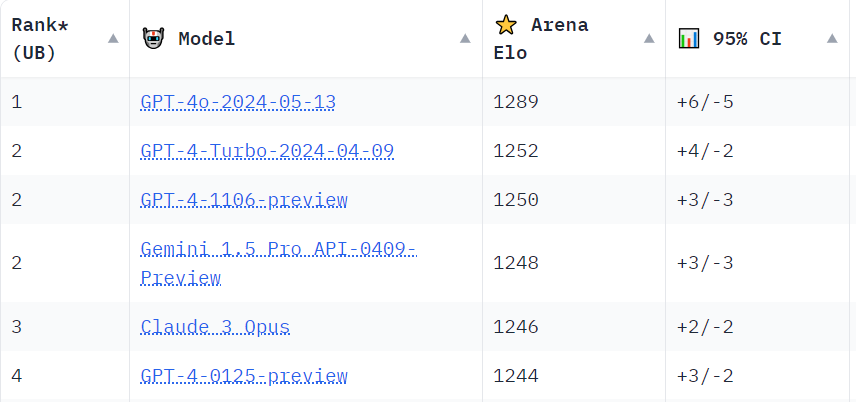Open the GPT-4-0125-preview link
Screen dimensions: 856x402
coord(244,376)
